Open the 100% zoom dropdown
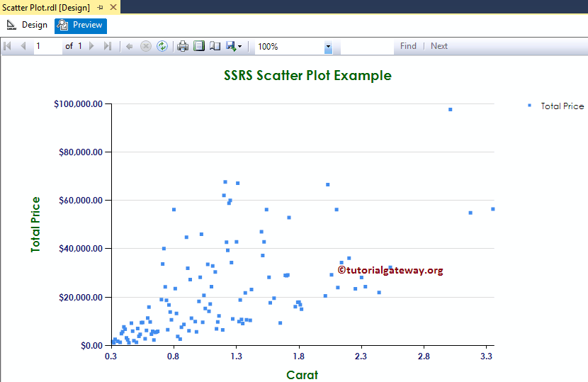 coord(328,47)
